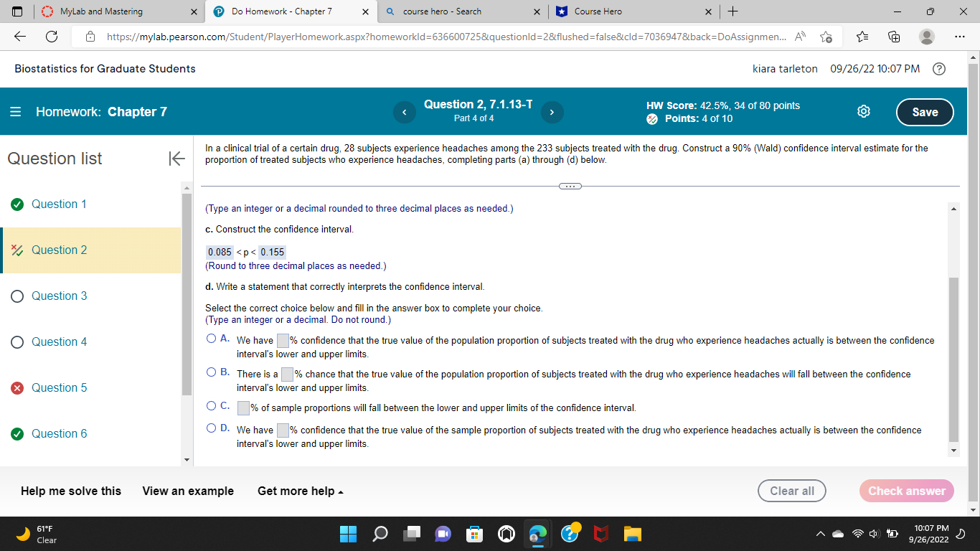Select answer choice A
Screen dimensions: 980x551
211,338
